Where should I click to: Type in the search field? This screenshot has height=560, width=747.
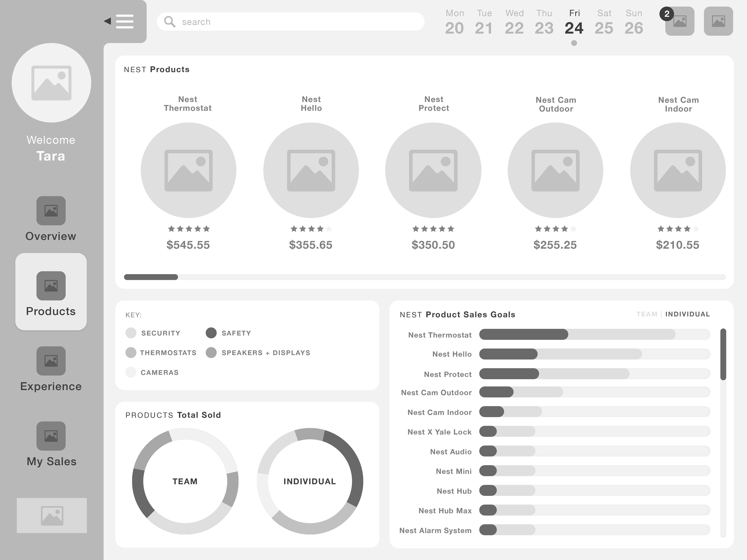coord(290,22)
